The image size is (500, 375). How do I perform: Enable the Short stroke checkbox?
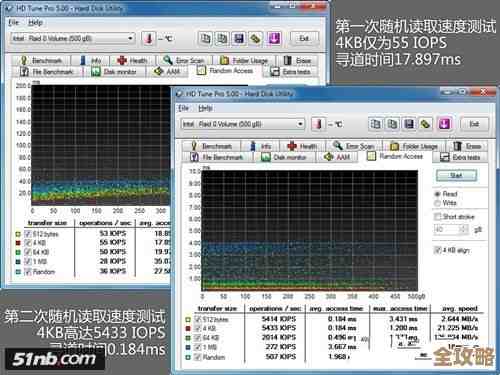438,217
